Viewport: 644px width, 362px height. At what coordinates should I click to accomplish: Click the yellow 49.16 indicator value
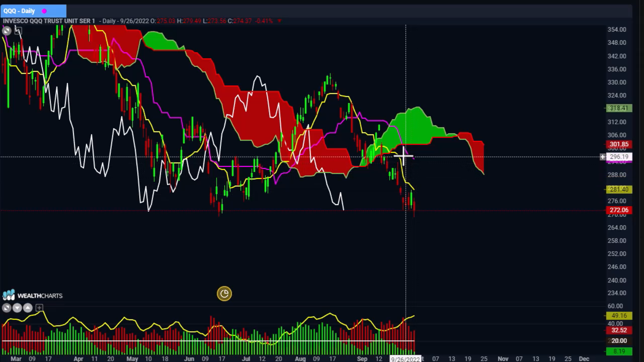[619, 315]
